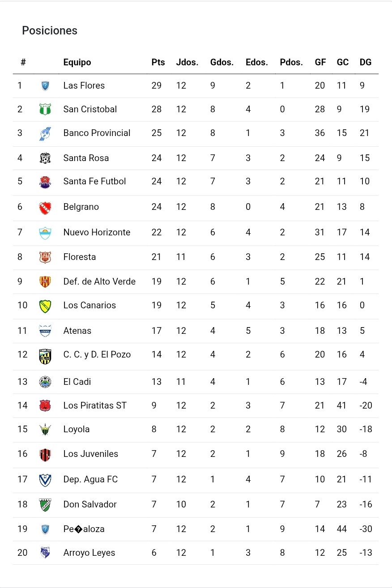The height and width of the screenshot is (588, 392).
Task: Click the Los Juveniles striped crest
Action: coord(45,455)
